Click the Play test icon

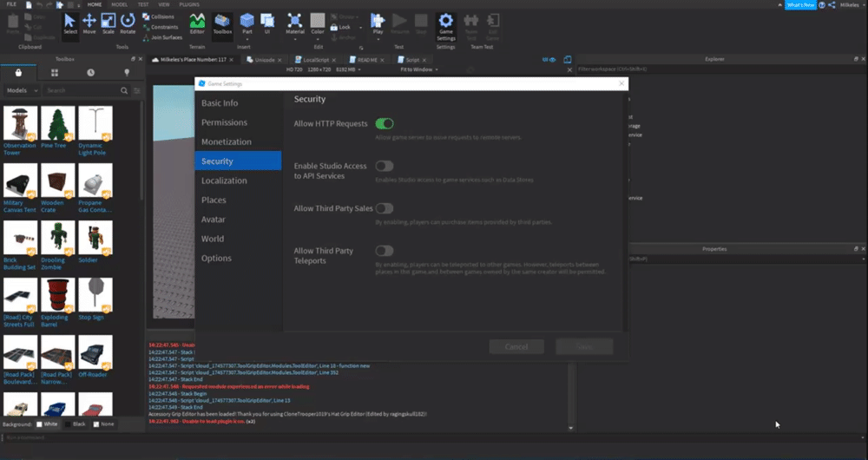(x=378, y=21)
